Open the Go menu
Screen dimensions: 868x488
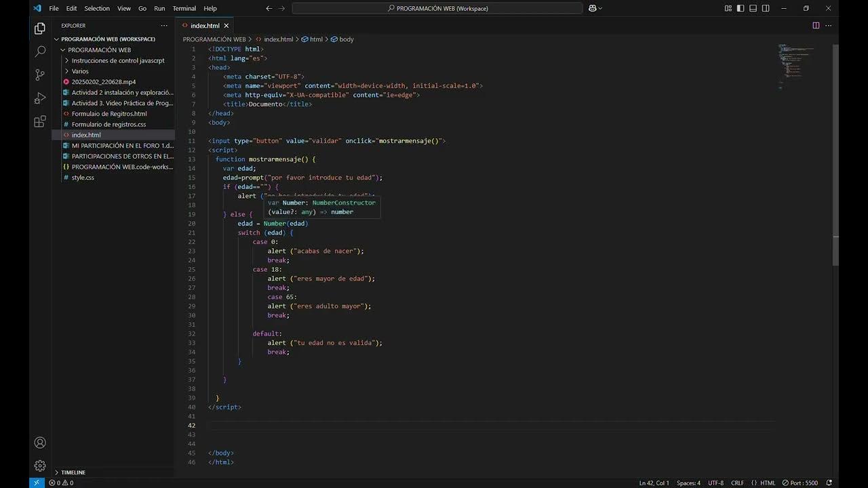coord(142,8)
